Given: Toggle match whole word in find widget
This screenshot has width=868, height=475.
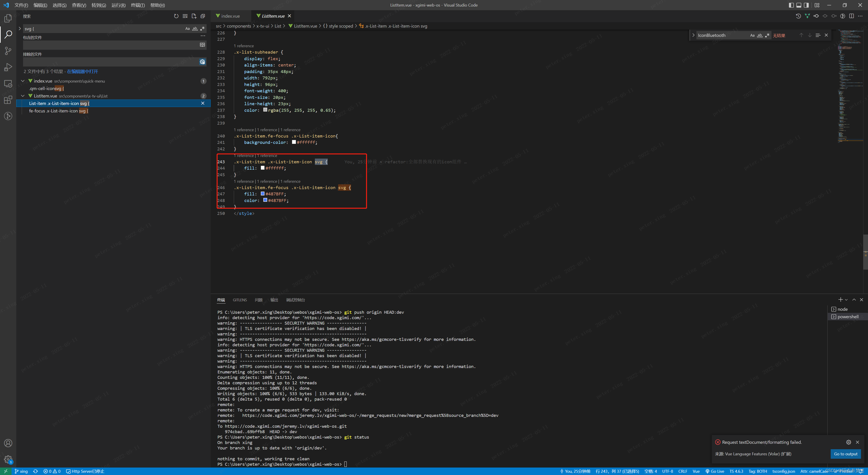Looking at the screenshot, I should click(759, 35).
